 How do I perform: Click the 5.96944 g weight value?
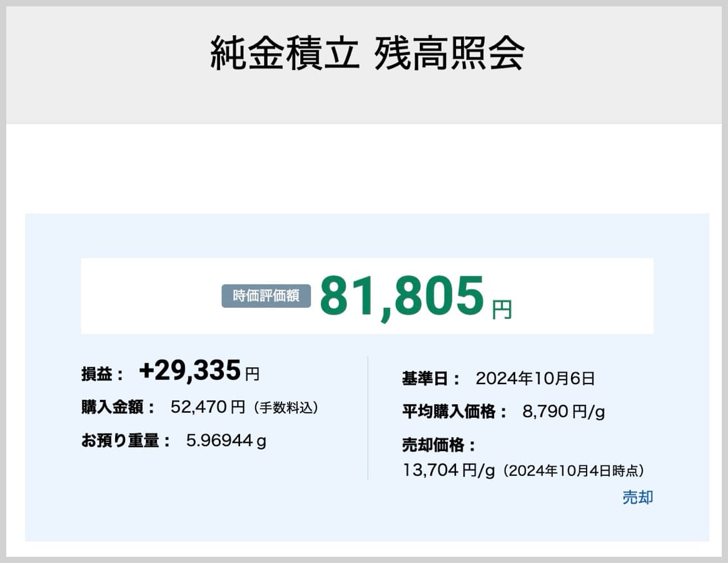click(226, 441)
